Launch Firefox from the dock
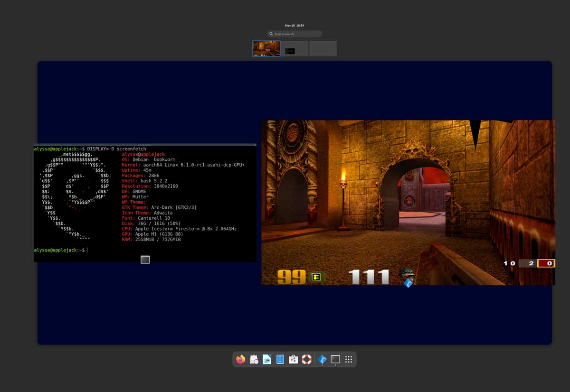 click(241, 359)
